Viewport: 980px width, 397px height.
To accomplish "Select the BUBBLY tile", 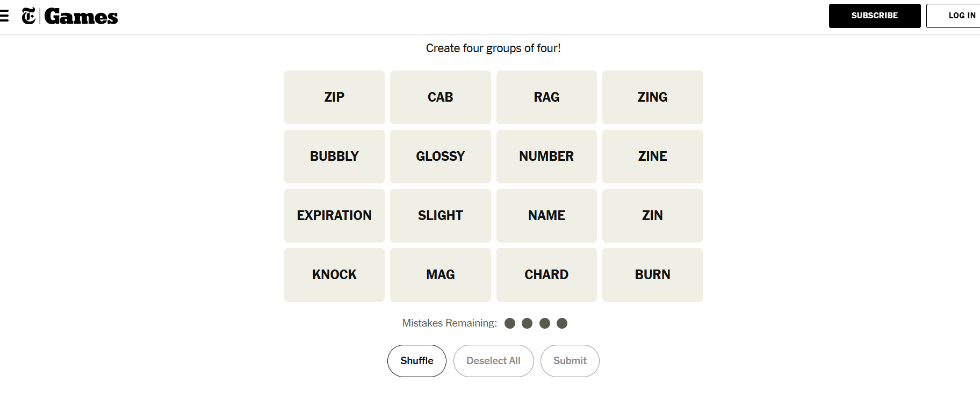I will pos(334,157).
